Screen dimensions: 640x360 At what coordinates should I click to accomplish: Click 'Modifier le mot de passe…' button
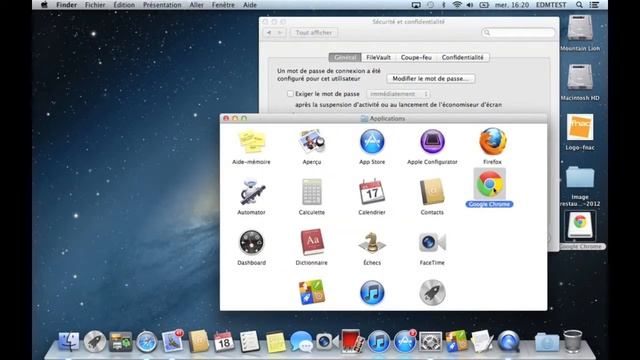[431, 78]
